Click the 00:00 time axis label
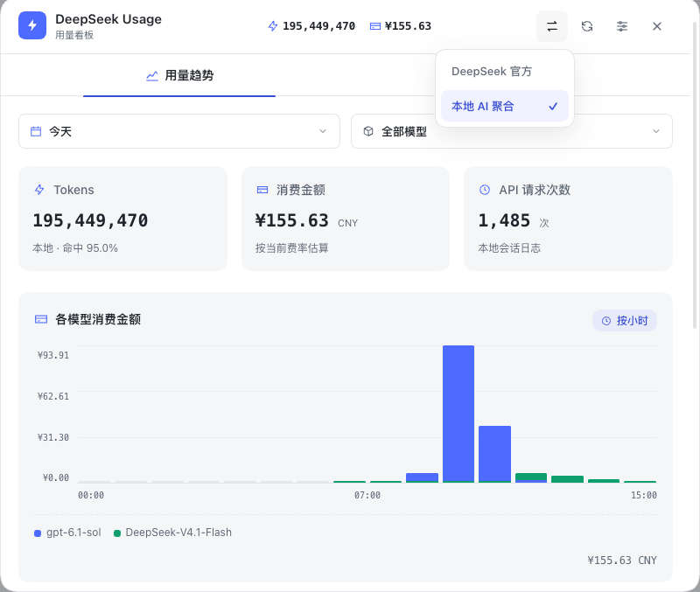 point(91,495)
